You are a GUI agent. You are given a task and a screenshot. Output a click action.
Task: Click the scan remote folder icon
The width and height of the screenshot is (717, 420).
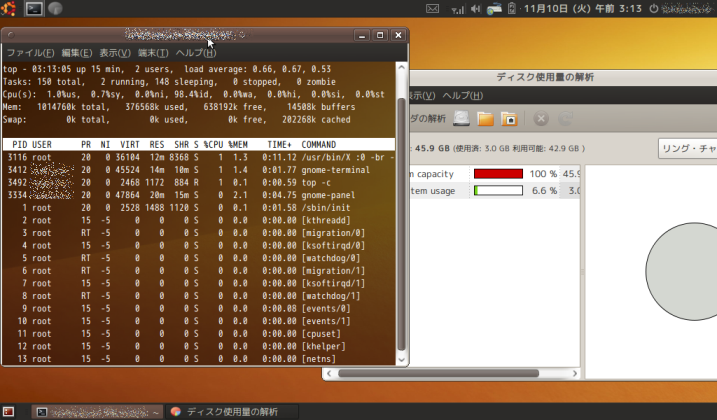click(509, 119)
